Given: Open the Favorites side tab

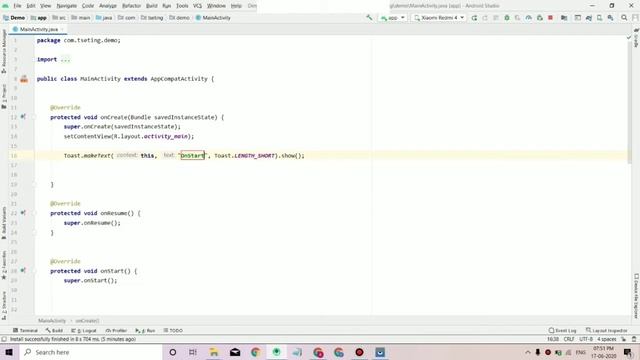Looking at the screenshot, I should [4, 265].
